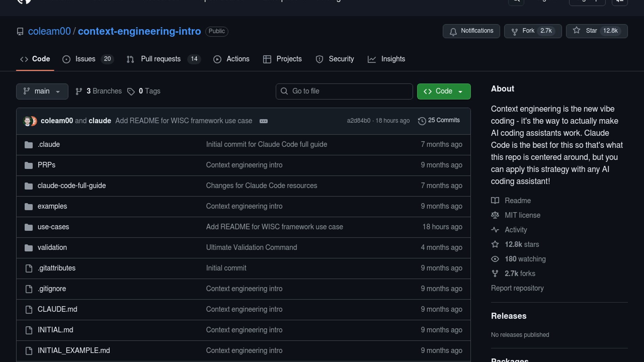Open the main branch dropdown
The width and height of the screenshot is (644, 362).
[x=42, y=91]
